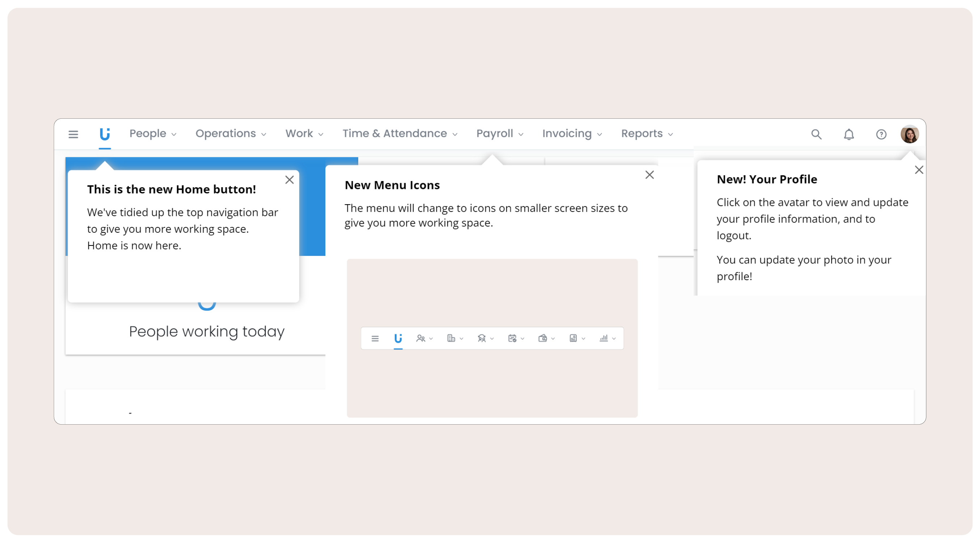The height and width of the screenshot is (543, 980).
Task: Expand the Time & Attendance dropdown
Action: coord(400,134)
